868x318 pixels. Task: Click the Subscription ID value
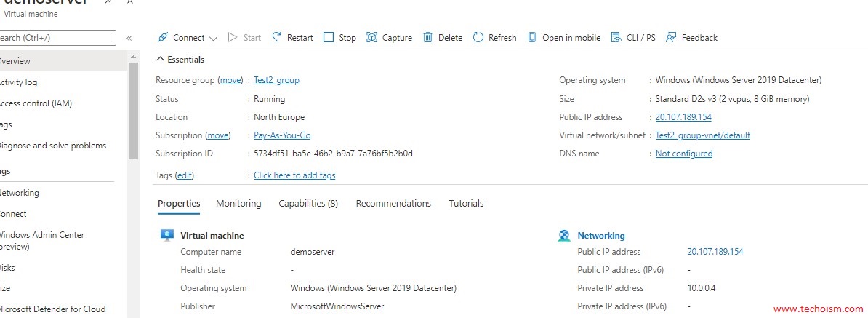(x=333, y=154)
